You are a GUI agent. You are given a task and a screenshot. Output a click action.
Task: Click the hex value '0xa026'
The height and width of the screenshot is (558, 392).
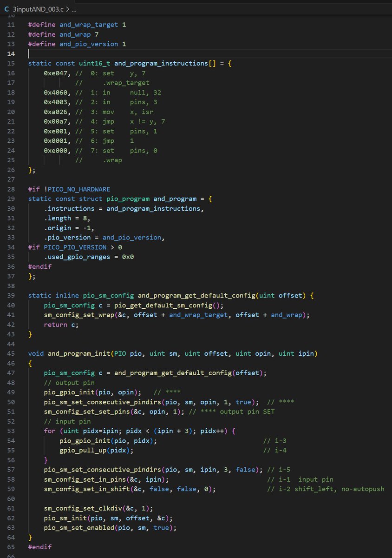pos(55,112)
